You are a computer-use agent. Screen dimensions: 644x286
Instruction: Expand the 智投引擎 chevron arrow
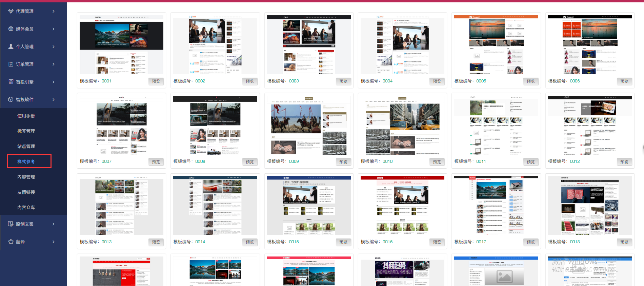[x=54, y=82]
